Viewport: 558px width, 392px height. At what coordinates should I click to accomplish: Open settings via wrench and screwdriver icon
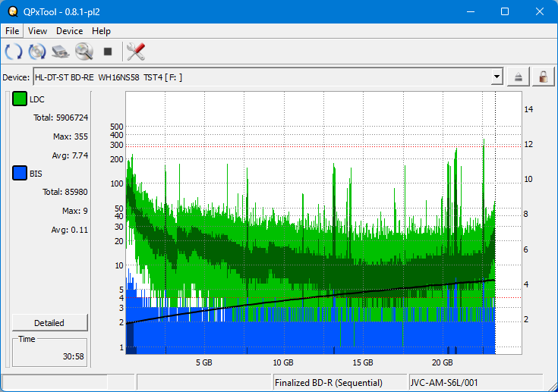[136, 52]
